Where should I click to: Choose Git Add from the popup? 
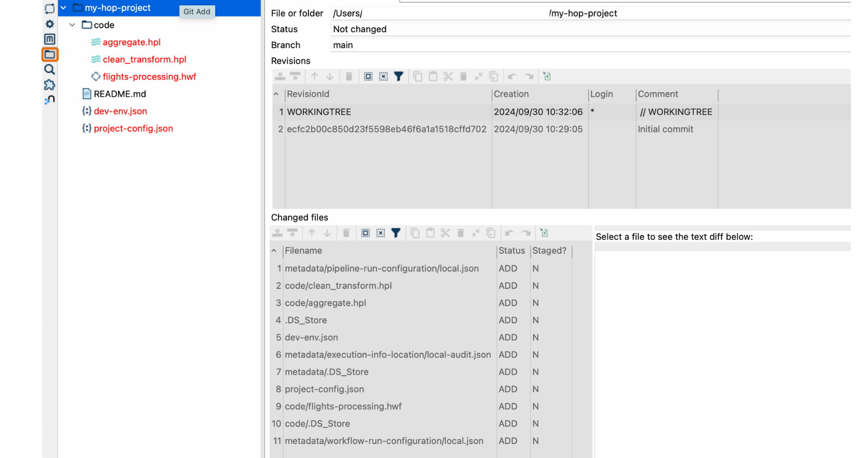(197, 12)
